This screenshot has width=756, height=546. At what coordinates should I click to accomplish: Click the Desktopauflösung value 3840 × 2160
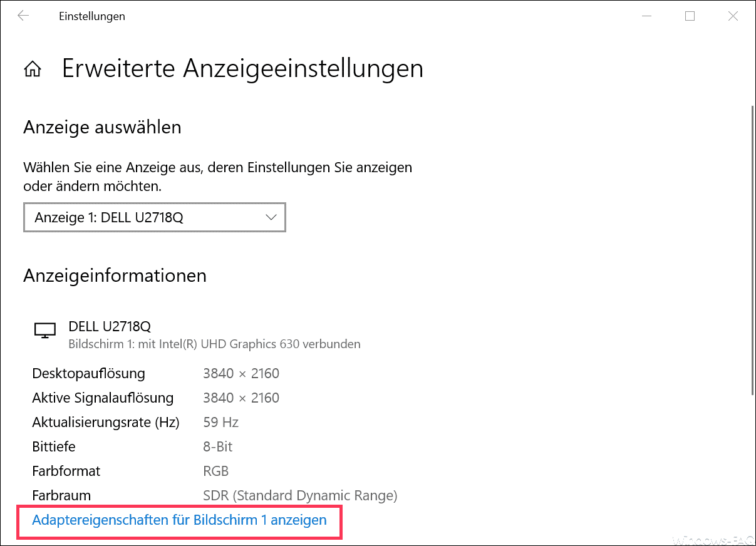(x=241, y=374)
